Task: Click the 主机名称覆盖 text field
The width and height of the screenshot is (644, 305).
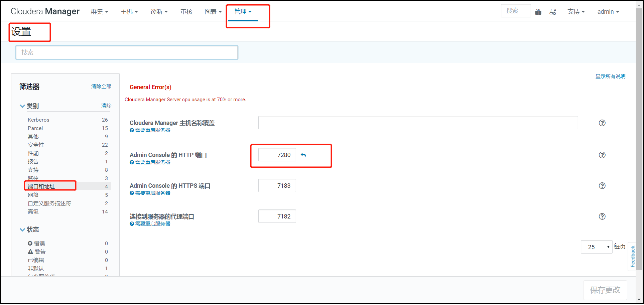Action: coord(418,123)
